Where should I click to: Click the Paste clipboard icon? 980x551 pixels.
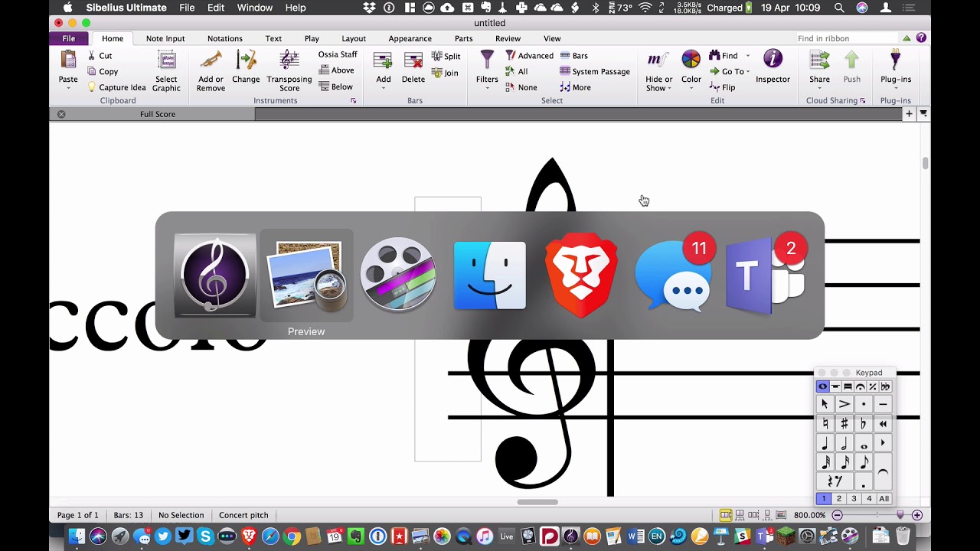click(x=68, y=61)
